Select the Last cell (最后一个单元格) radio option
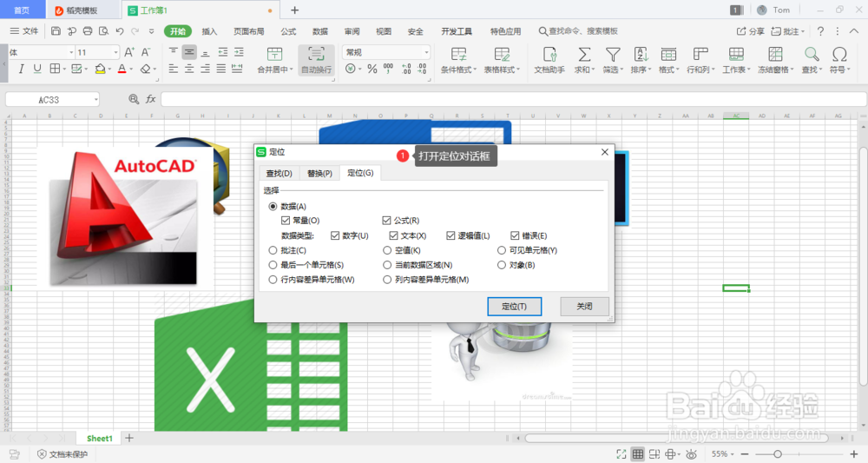 [x=273, y=265]
